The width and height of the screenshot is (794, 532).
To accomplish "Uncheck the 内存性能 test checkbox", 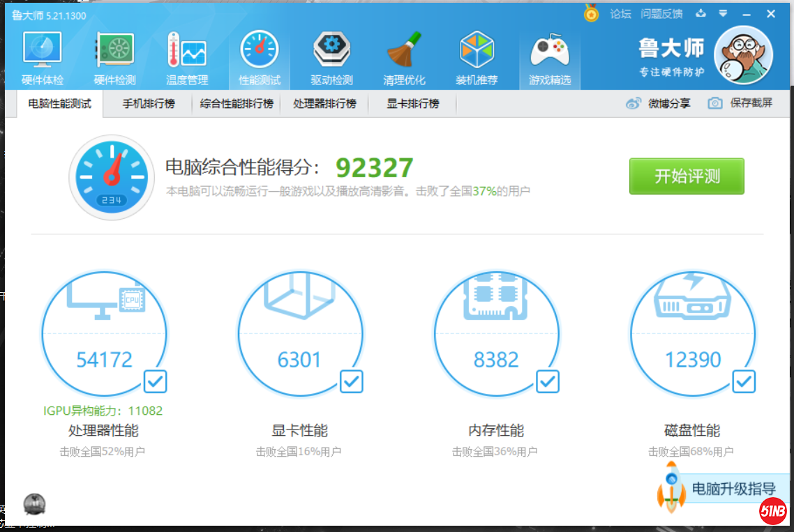I will click(547, 381).
